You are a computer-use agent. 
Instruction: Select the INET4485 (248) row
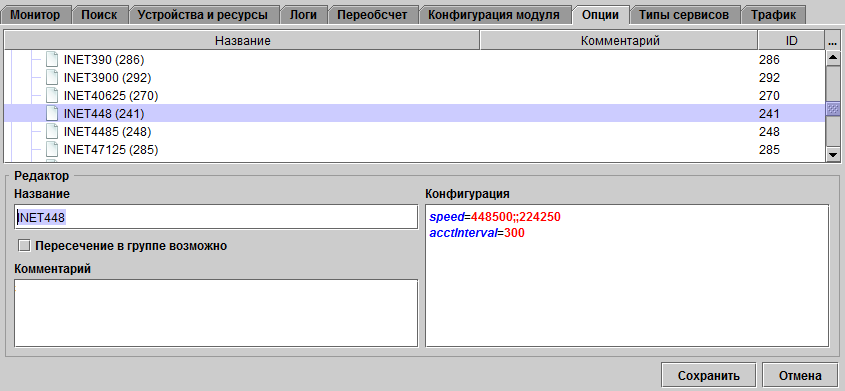point(414,131)
